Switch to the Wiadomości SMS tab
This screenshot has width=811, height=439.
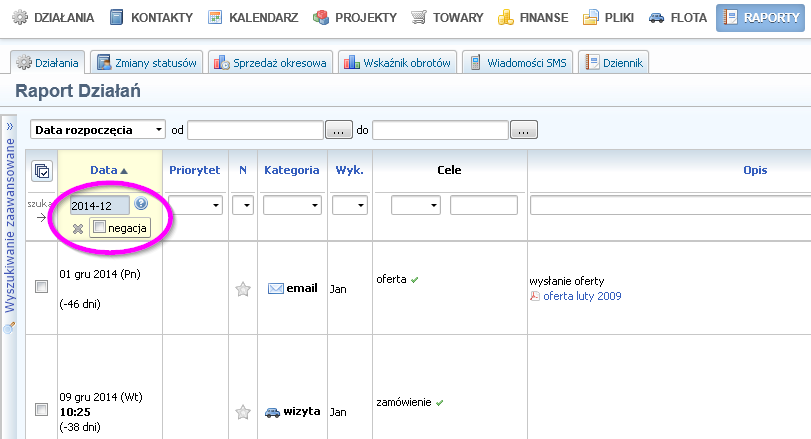pyautogui.click(x=518, y=63)
